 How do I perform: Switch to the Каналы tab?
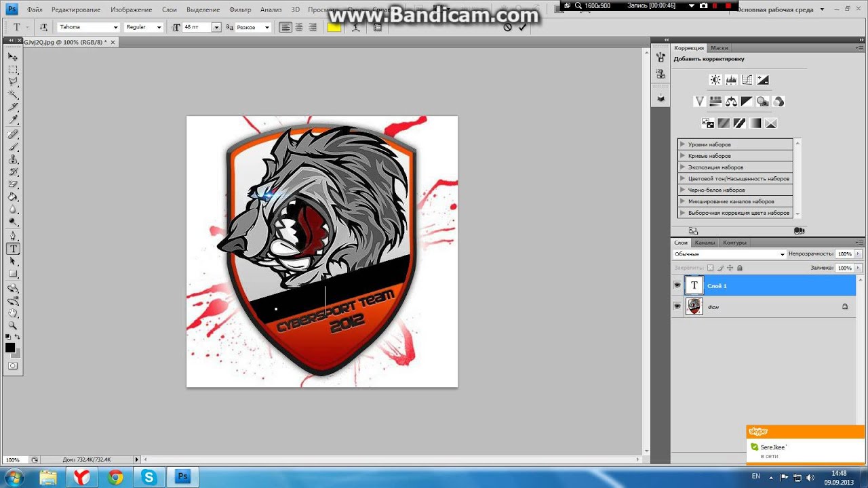[x=705, y=243]
